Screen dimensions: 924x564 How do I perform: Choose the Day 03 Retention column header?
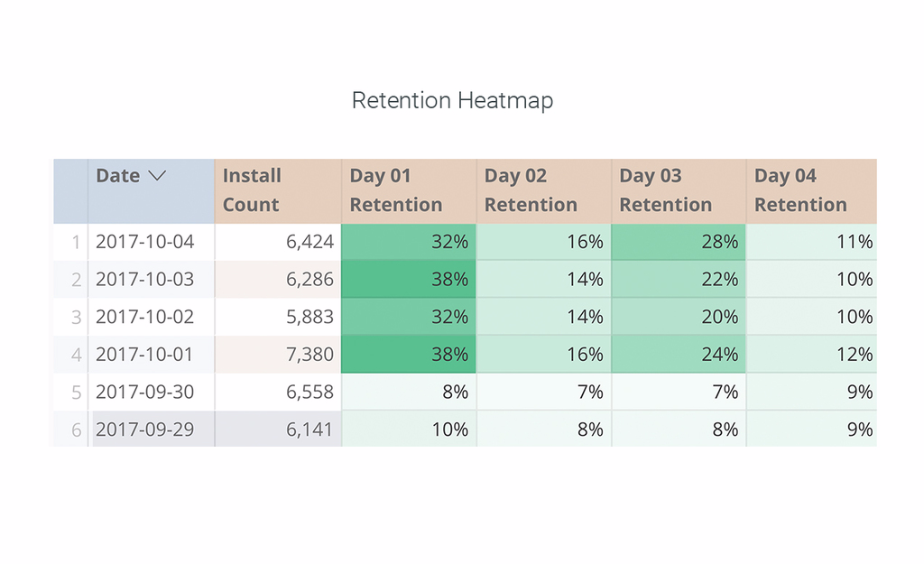pyautogui.click(x=678, y=190)
